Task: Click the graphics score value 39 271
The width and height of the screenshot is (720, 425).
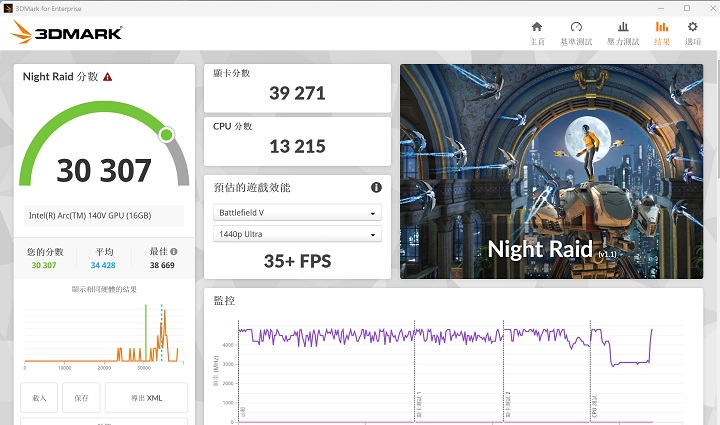Action: click(297, 93)
